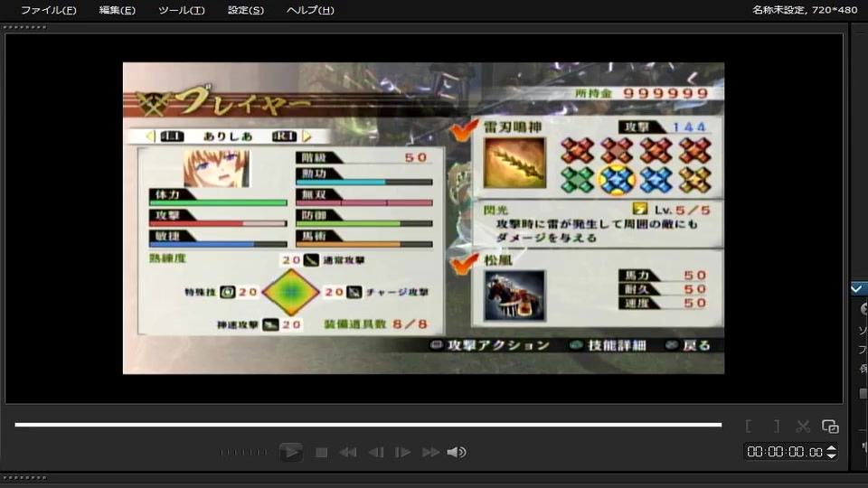Step back one frame
The image size is (868, 488).
376,453
